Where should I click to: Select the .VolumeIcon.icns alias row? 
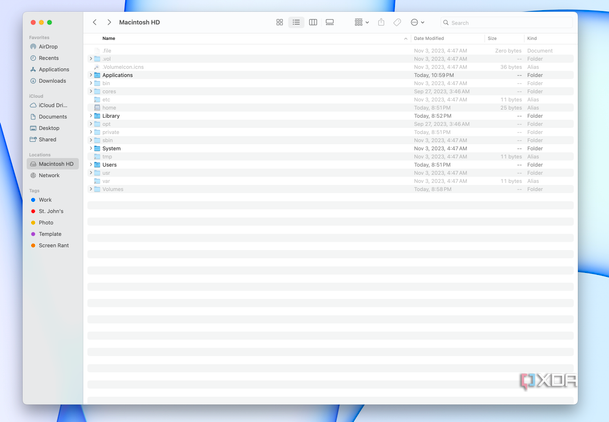[x=331, y=67]
